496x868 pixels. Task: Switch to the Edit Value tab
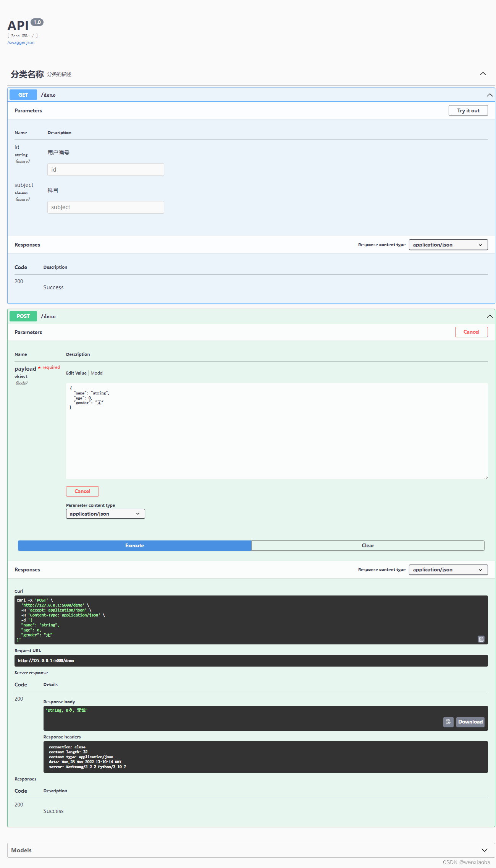76,373
